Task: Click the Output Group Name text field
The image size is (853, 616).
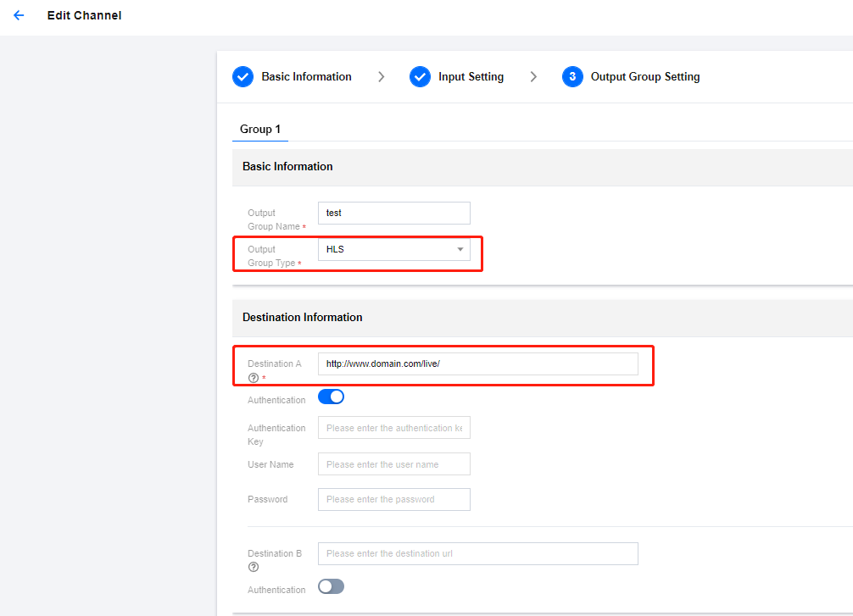Action: (x=393, y=213)
